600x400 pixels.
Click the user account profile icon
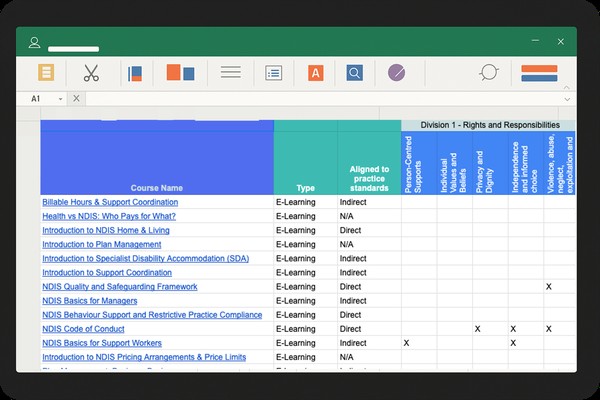point(34,42)
